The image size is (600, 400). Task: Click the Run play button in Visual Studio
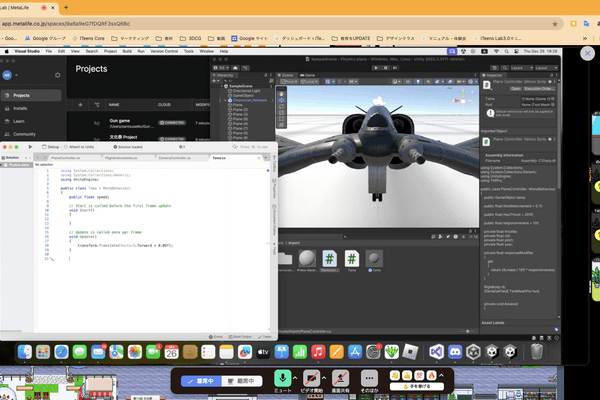[30, 147]
